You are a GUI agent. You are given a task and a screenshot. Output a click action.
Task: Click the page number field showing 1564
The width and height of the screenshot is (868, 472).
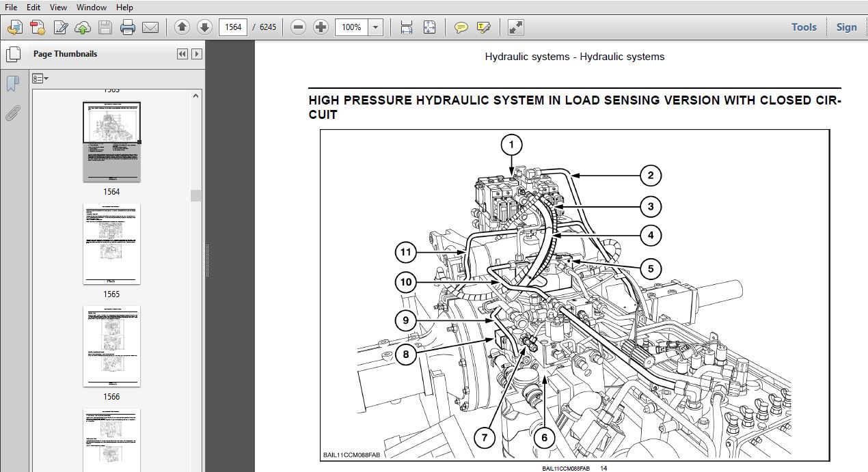(233, 27)
